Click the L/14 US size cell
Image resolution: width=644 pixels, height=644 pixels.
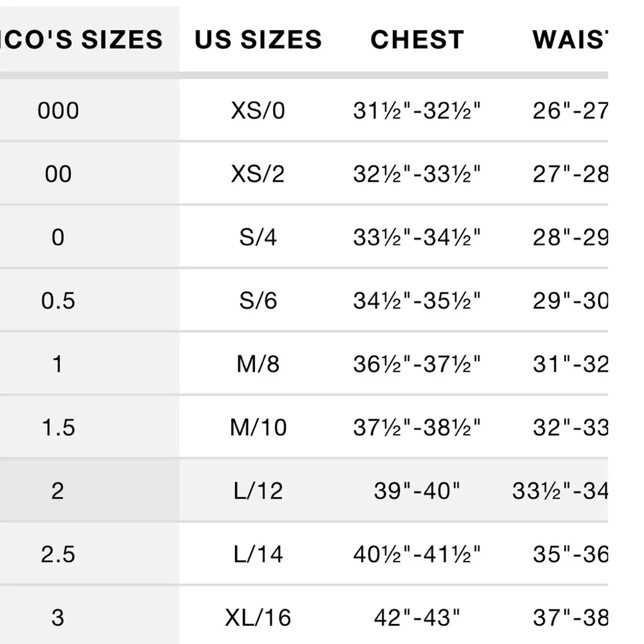coord(258,554)
